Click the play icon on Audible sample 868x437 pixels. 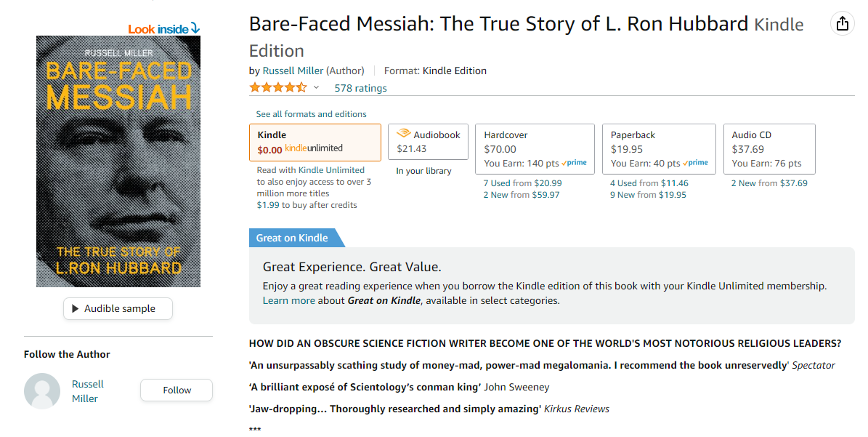(76, 308)
